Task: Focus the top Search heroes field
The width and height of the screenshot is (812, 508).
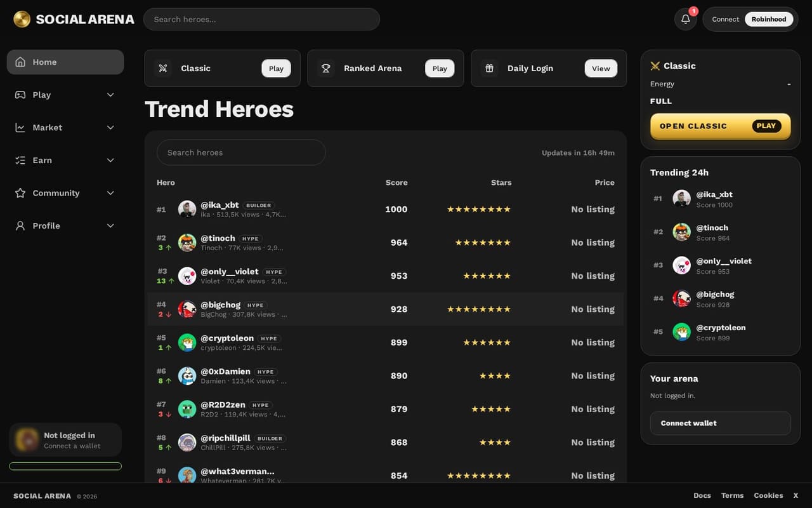Action: pos(261,19)
